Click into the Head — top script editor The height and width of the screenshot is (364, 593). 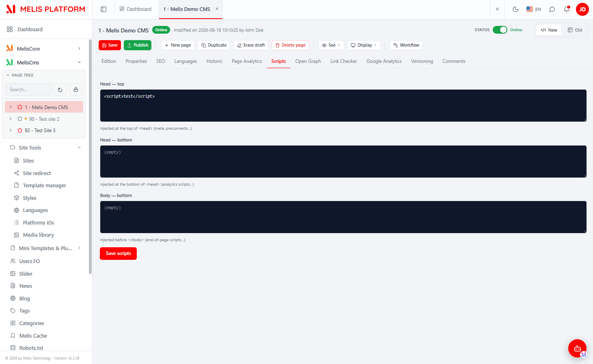[x=343, y=106]
